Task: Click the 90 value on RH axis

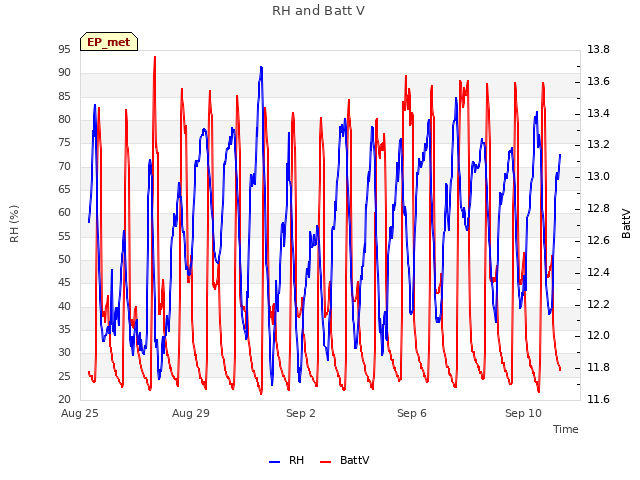Action: coord(64,73)
